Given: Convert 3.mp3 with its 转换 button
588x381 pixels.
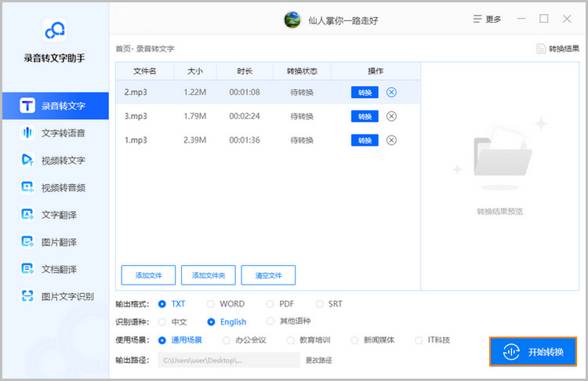Looking at the screenshot, I should pos(365,116).
